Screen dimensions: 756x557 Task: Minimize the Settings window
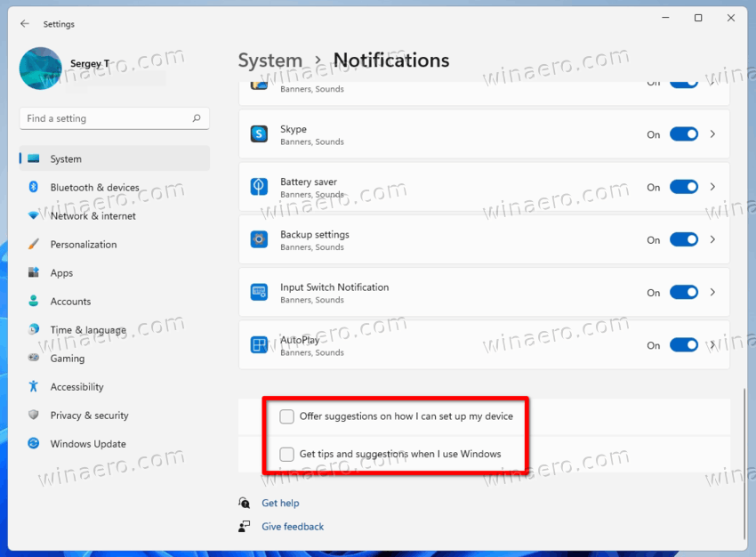(x=666, y=18)
